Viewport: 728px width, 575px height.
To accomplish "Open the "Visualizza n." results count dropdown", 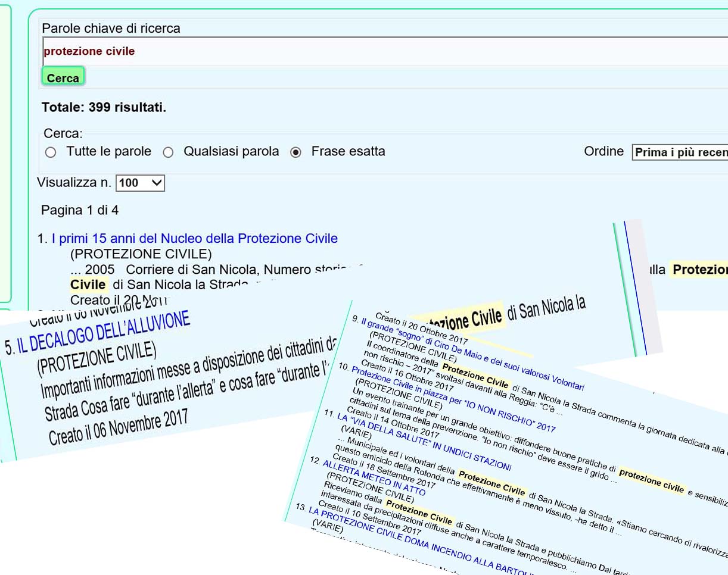I will tap(140, 183).
